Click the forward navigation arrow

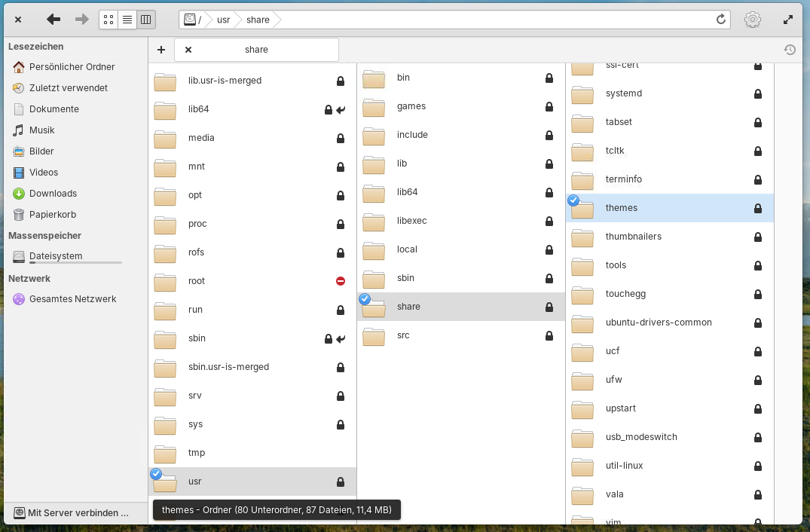tap(81, 20)
